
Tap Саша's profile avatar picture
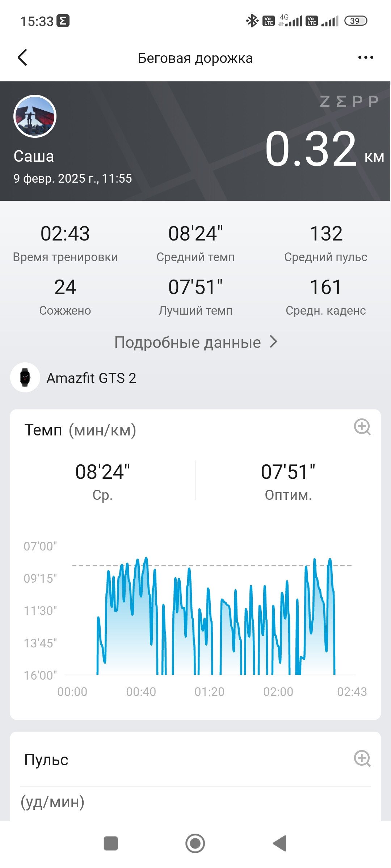click(x=35, y=116)
